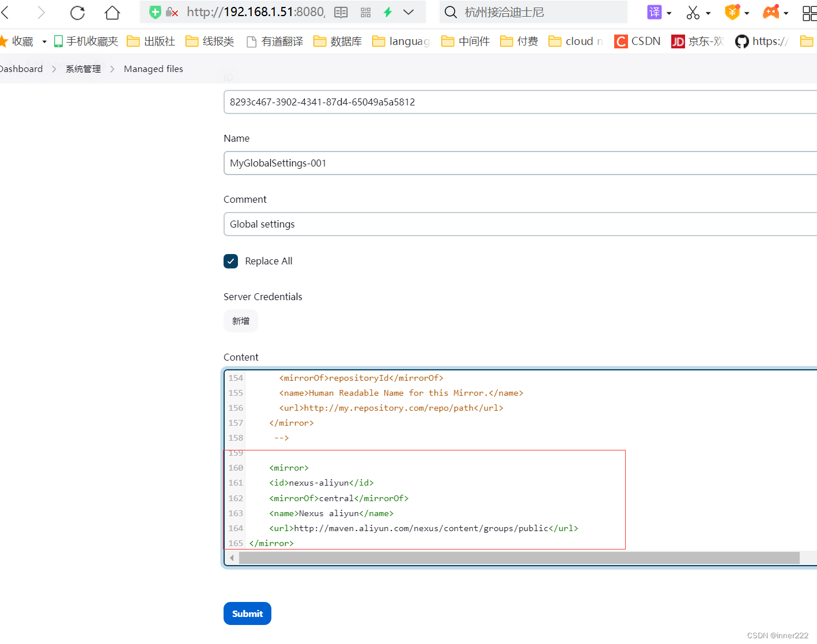The image size is (817, 644).
Task: Click the Name field MyGlobalSettings-001
Action: coord(520,163)
